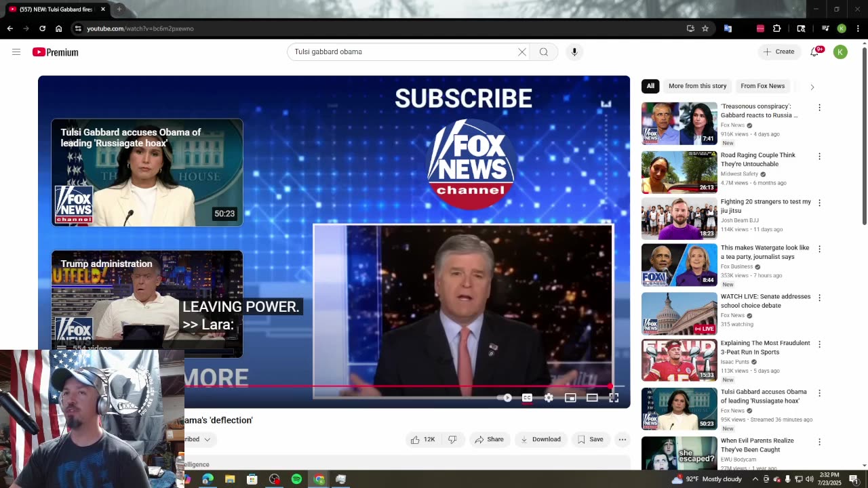Download the video

[x=540, y=439]
